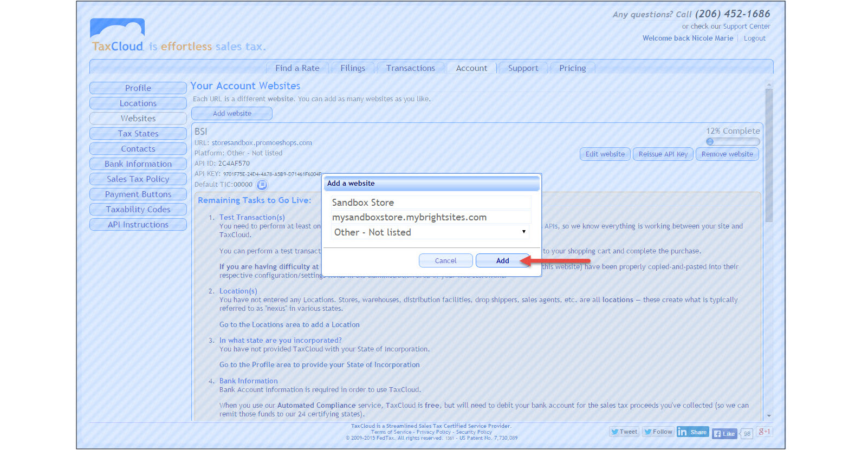868x450 pixels.
Task: Click In what state are you incorporated link
Action: tap(281, 341)
